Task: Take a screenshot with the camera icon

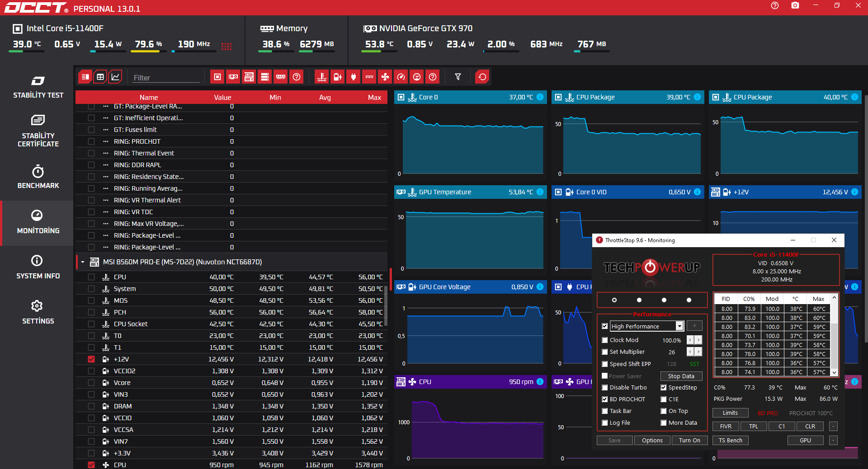Action: click(795, 6)
